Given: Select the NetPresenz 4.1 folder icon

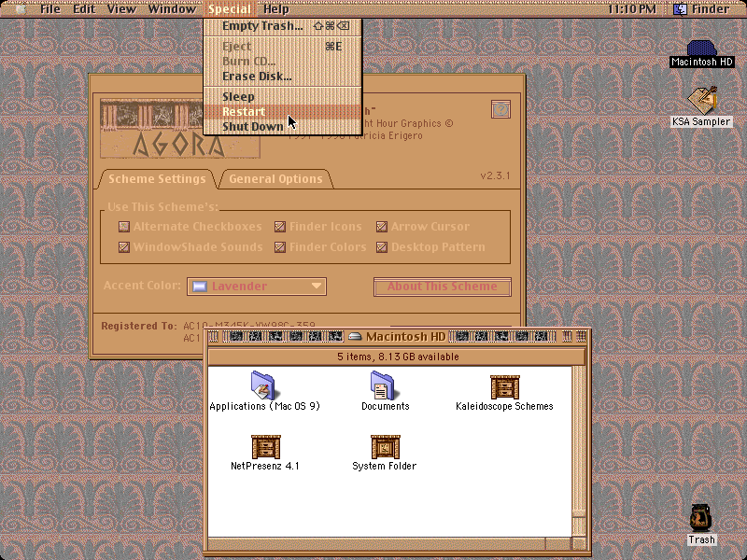Looking at the screenshot, I should (266, 447).
